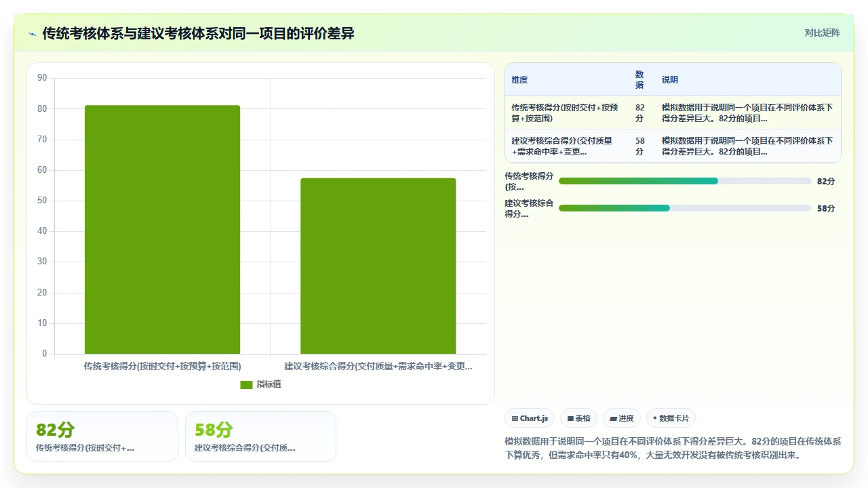Screen dimensions: 868x488
Task: Click the 建议考核综合得分 bar in the chart
Action: pos(378,266)
